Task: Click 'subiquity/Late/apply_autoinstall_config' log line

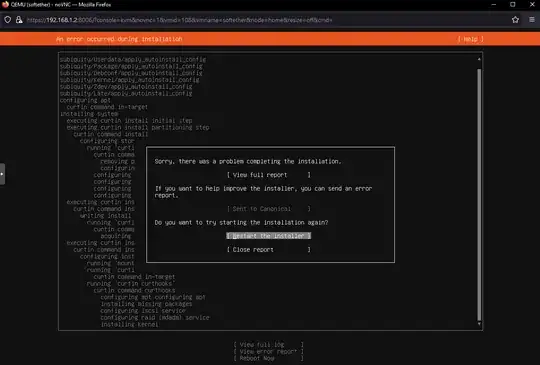Action: (126, 93)
